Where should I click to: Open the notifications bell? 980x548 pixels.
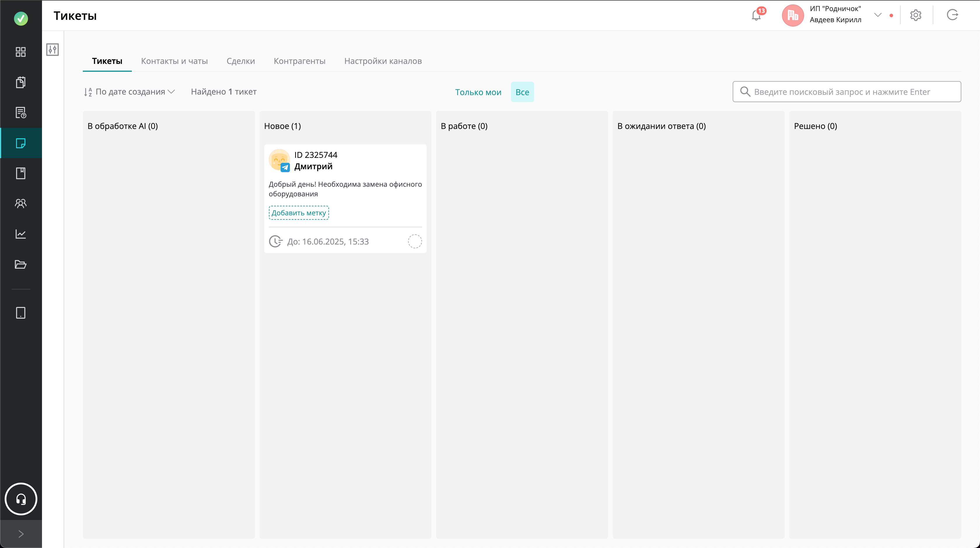click(x=756, y=15)
